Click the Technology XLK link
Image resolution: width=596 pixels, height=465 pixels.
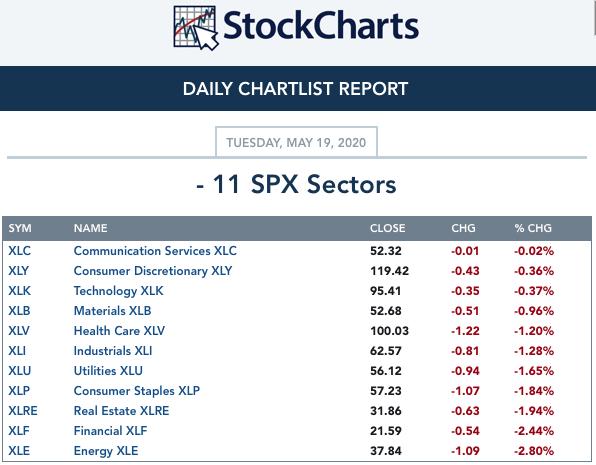[x=119, y=291]
